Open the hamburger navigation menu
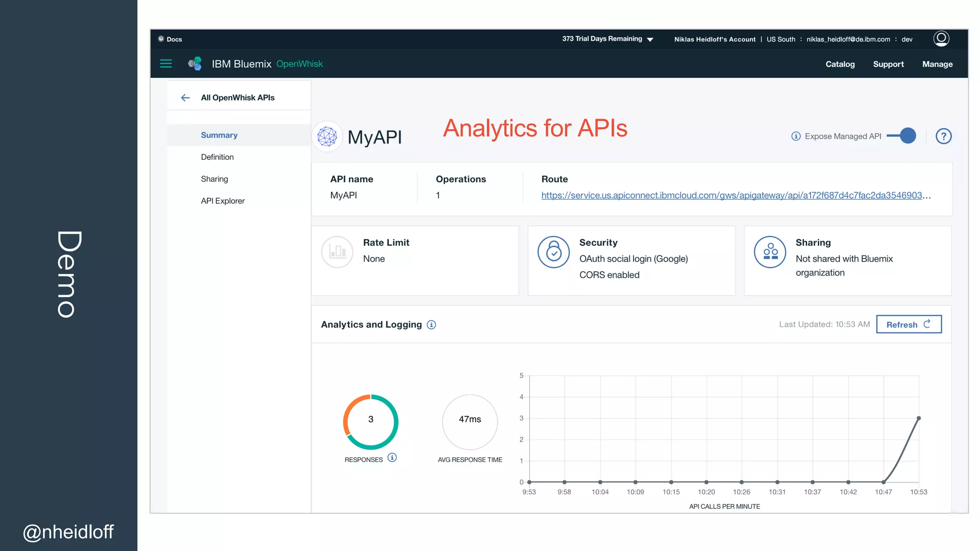 coord(166,64)
